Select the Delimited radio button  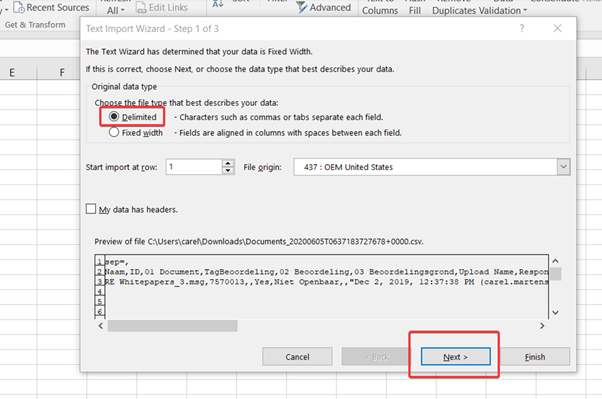114,116
